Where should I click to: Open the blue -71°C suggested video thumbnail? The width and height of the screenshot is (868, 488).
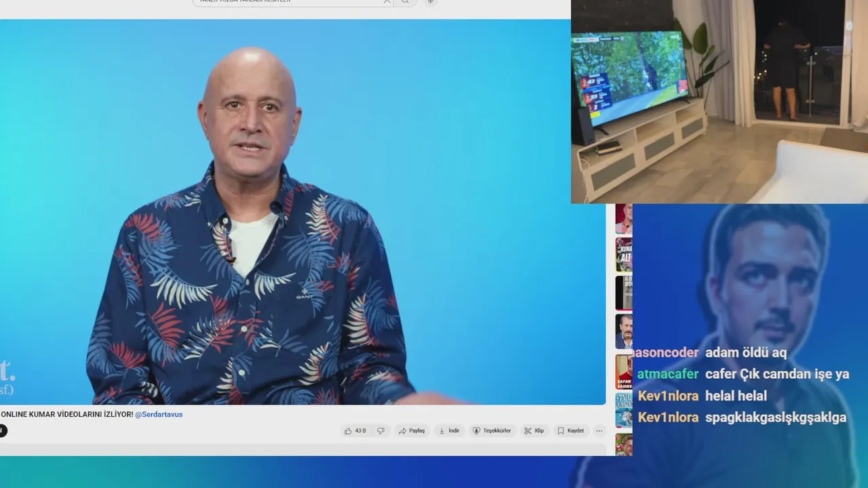click(624, 410)
